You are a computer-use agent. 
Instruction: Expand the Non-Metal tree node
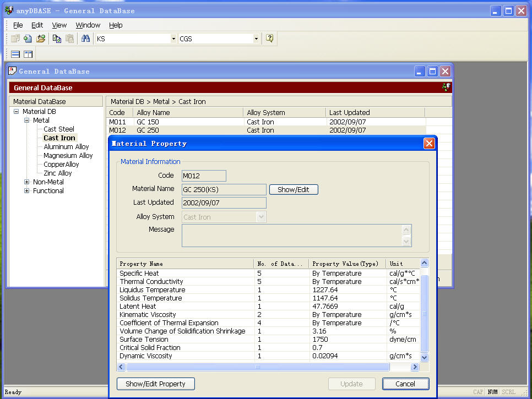coord(27,182)
